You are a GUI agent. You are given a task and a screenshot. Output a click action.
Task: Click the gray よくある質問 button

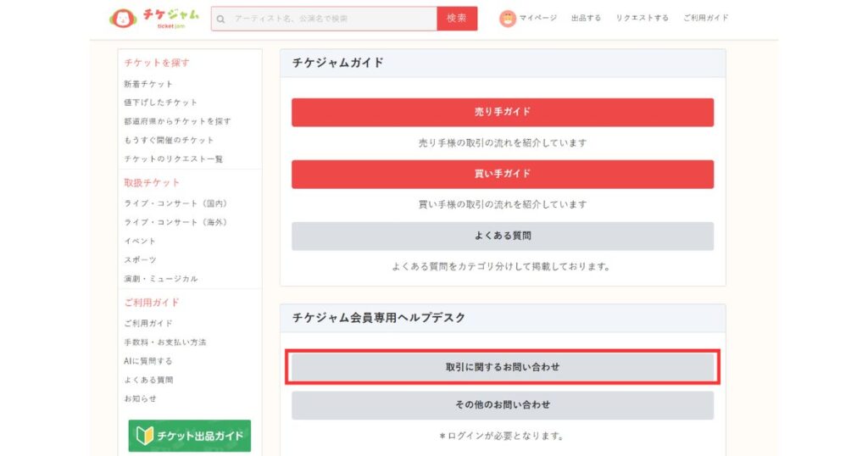pos(503,236)
